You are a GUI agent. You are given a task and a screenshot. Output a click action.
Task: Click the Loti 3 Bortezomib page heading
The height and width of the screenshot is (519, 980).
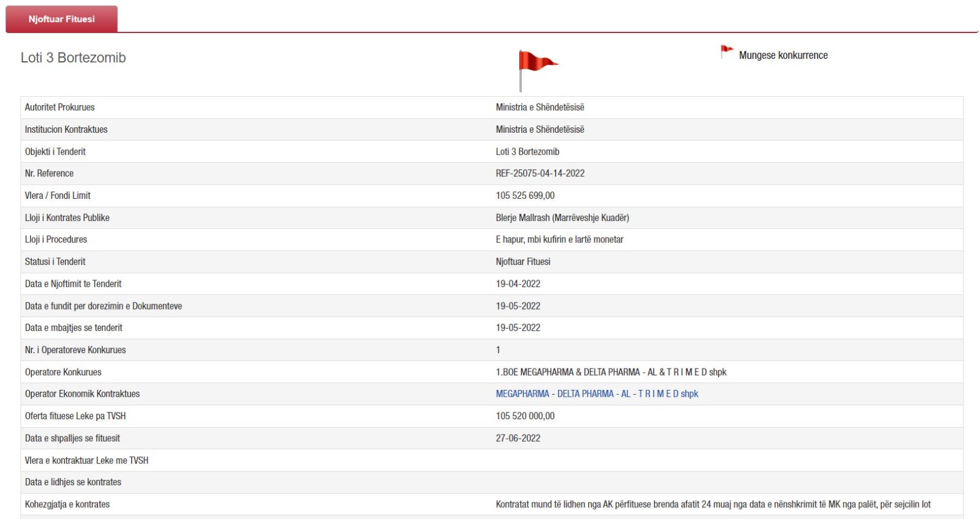point(73,58)
